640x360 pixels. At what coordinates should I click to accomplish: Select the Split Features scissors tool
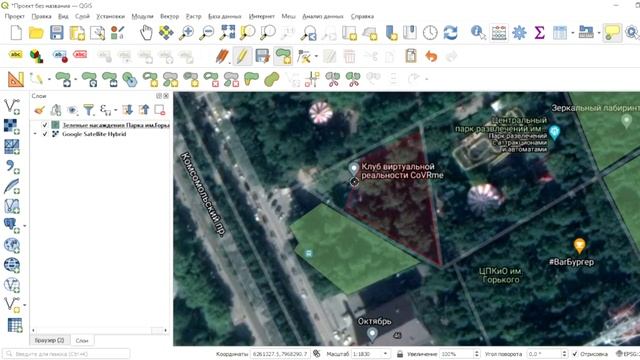tap(333, 79)
